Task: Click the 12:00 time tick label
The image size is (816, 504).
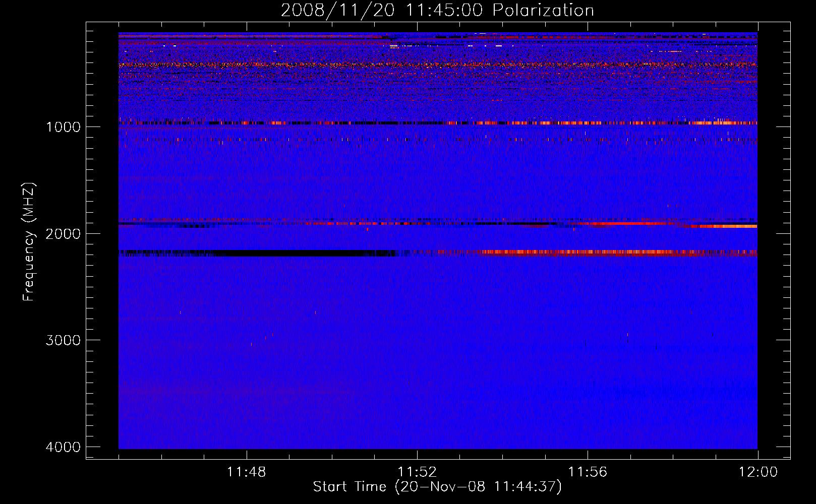Action: point(758,472)
